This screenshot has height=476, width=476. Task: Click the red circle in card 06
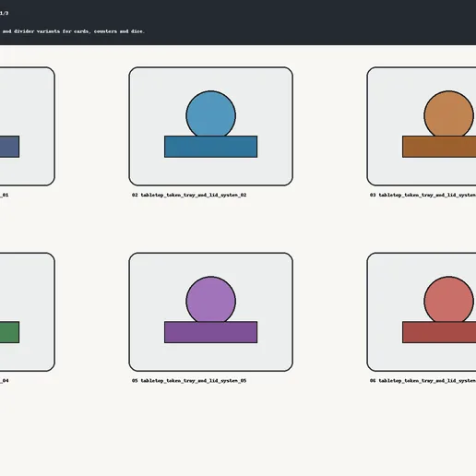coord(448,299)
